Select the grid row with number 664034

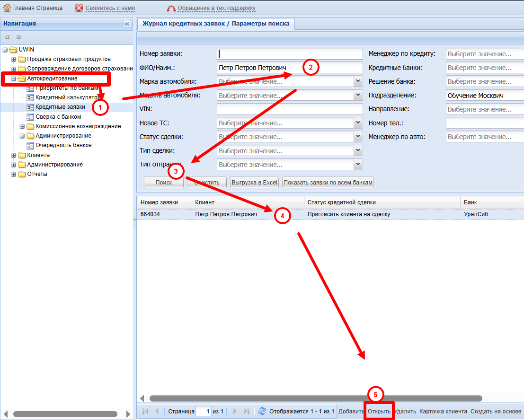pyautogui.click(x=330, y=214)
